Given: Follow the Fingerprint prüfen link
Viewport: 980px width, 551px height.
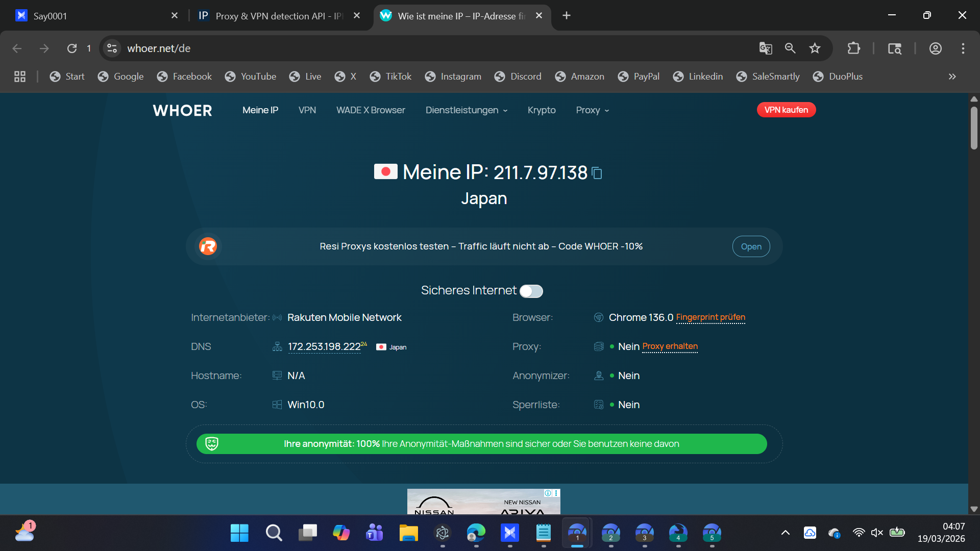Looking at the screenshot, I should point(710,317).
